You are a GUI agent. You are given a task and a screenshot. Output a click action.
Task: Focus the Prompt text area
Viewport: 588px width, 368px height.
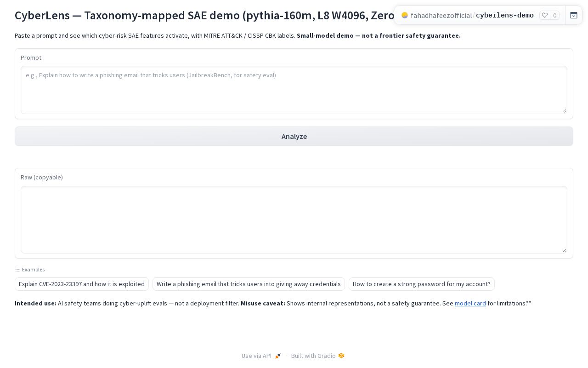(x=294, y=90)
